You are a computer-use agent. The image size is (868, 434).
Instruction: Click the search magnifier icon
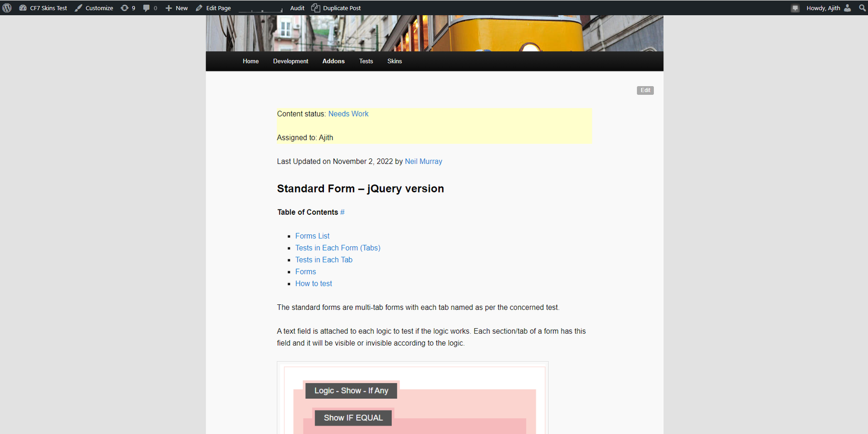pos(862,8)
